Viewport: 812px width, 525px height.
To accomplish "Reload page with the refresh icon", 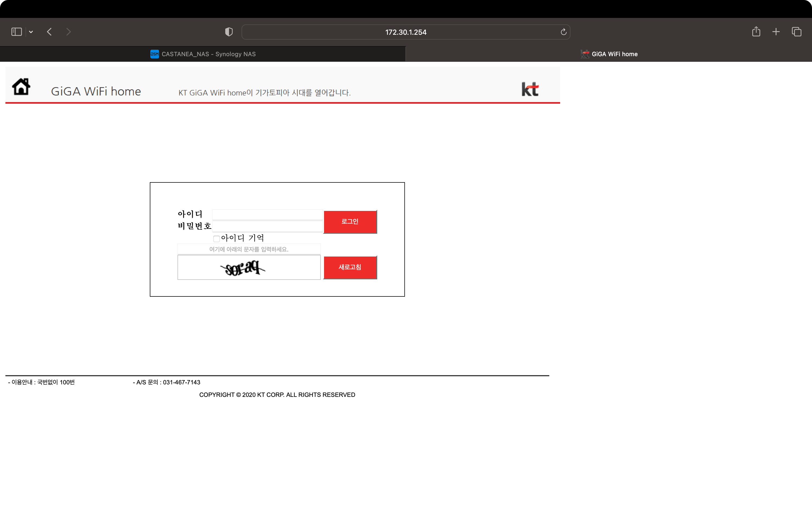I will [x=563, y=32].
